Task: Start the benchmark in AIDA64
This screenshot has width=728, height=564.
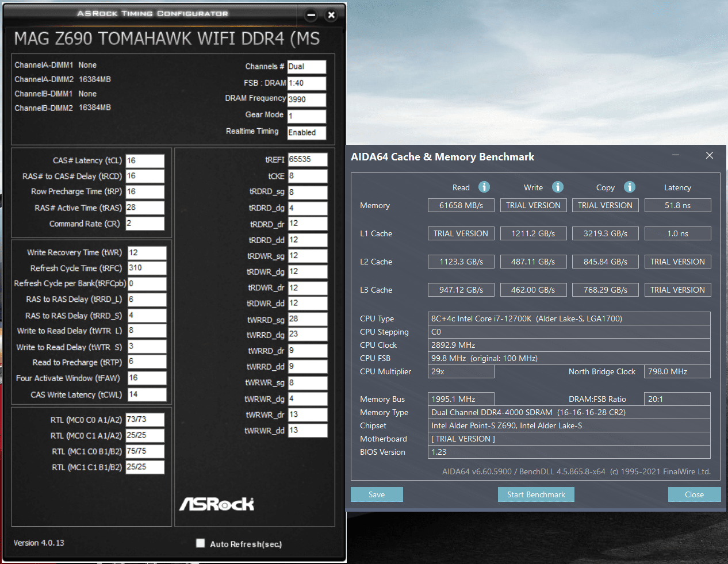Action: click(x=536, y=494)
